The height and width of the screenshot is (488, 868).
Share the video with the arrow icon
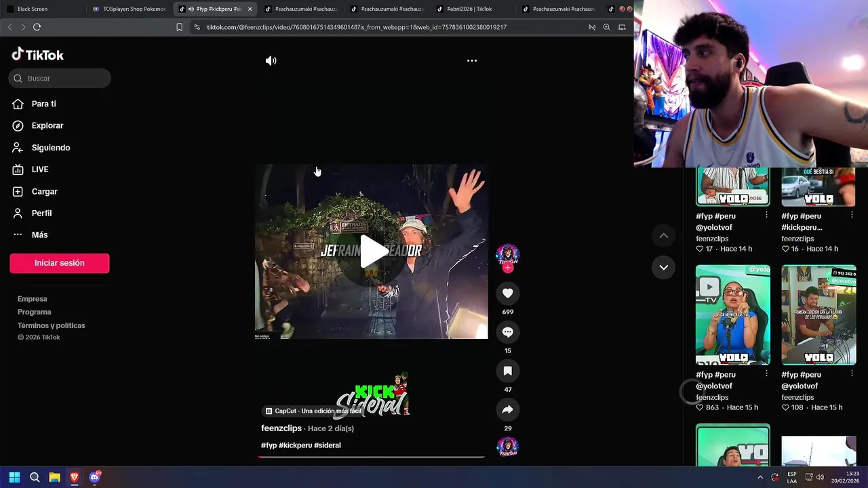click(x=507, y=409)
